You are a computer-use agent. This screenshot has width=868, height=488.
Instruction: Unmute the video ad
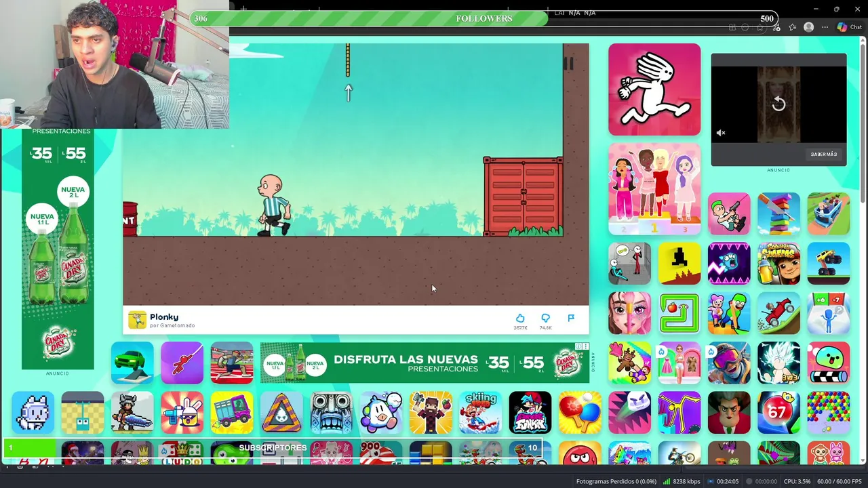point(721,133)
